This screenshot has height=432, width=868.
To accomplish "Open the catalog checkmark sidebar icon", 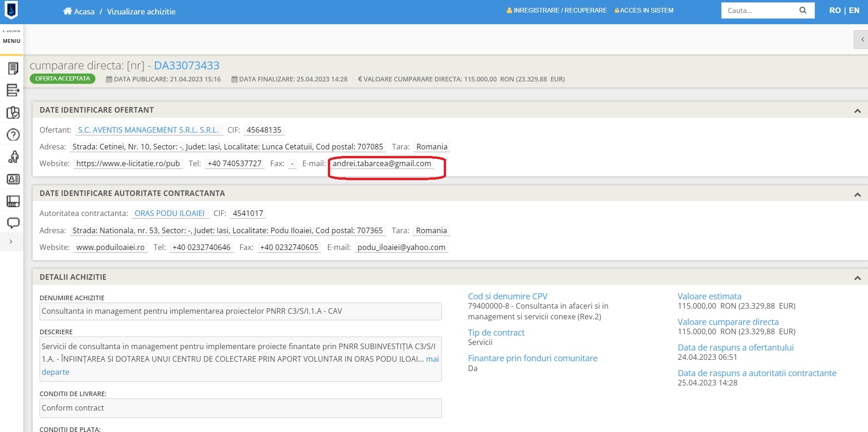I will [13, 113].
